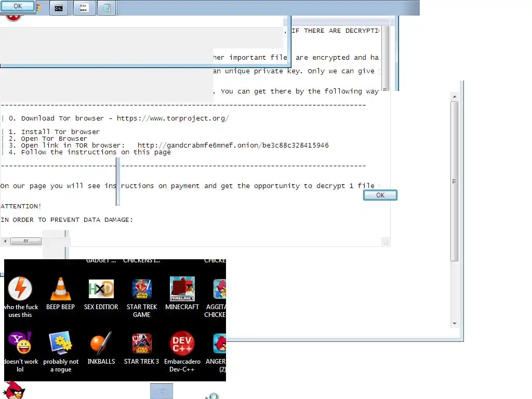
Task: Click the 'ATTENTION!' text line
Action: (21, 206)
